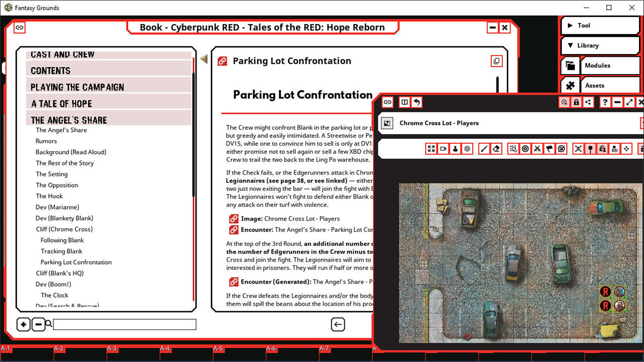
Task: Select the eraser tool on the map toolbar
Action: coord(495,148)
